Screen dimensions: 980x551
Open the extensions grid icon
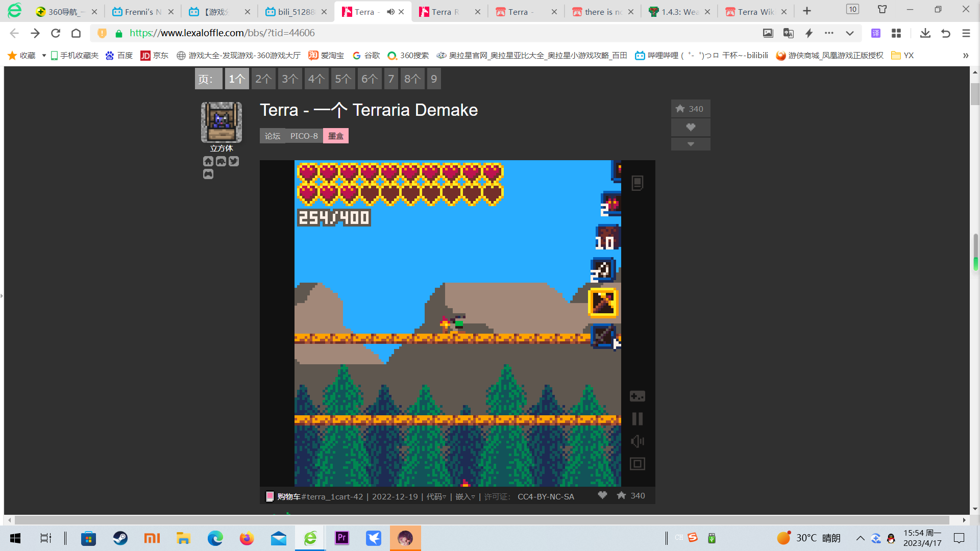pos(896,33)
